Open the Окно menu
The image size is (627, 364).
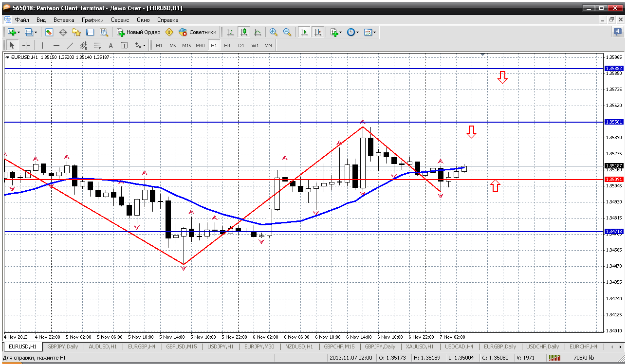(143, 20)
